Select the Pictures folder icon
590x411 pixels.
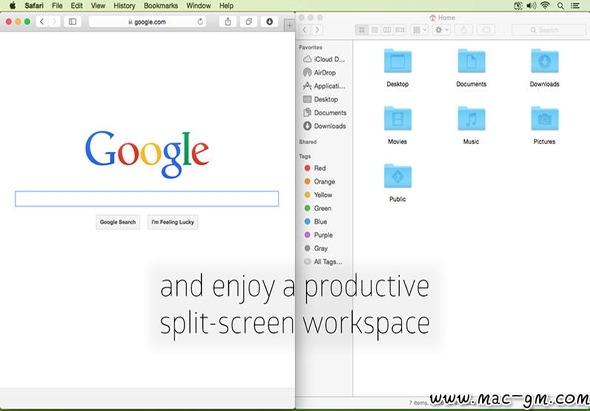click(544, 119)
